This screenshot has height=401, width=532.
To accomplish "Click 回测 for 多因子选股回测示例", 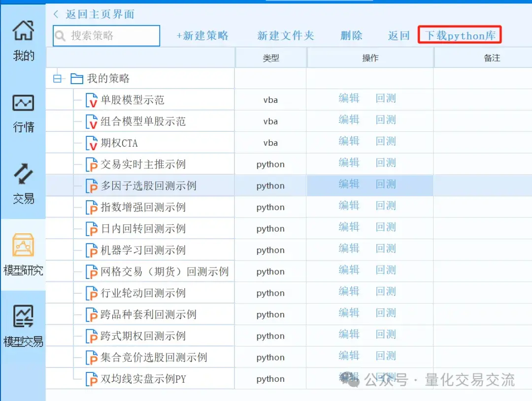I will [386, 184].
